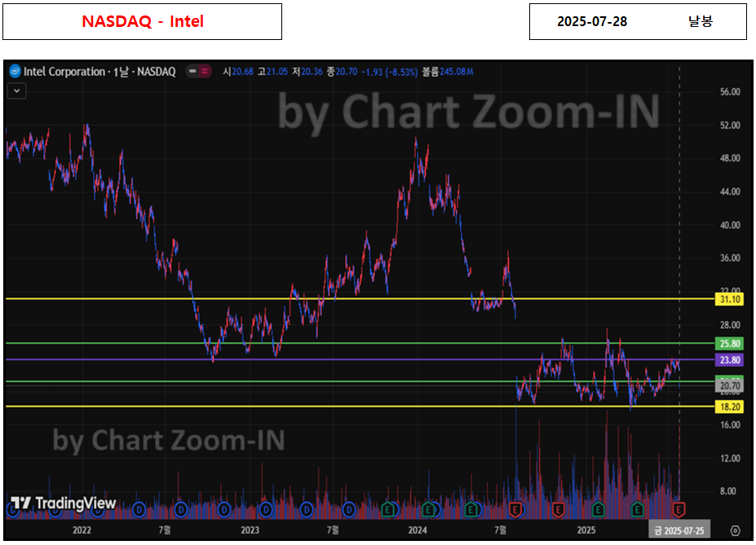
Task: Click the dividend D marker in late 2022
Action: coord(223,509)
